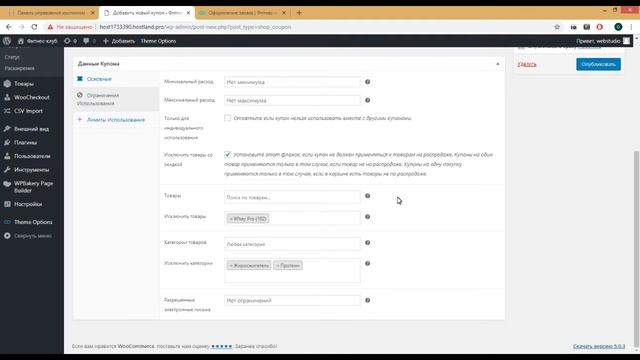This screenshot has width=640, height=360.
Task: Remove Whey Pro from excluded products
Action: 231,219
